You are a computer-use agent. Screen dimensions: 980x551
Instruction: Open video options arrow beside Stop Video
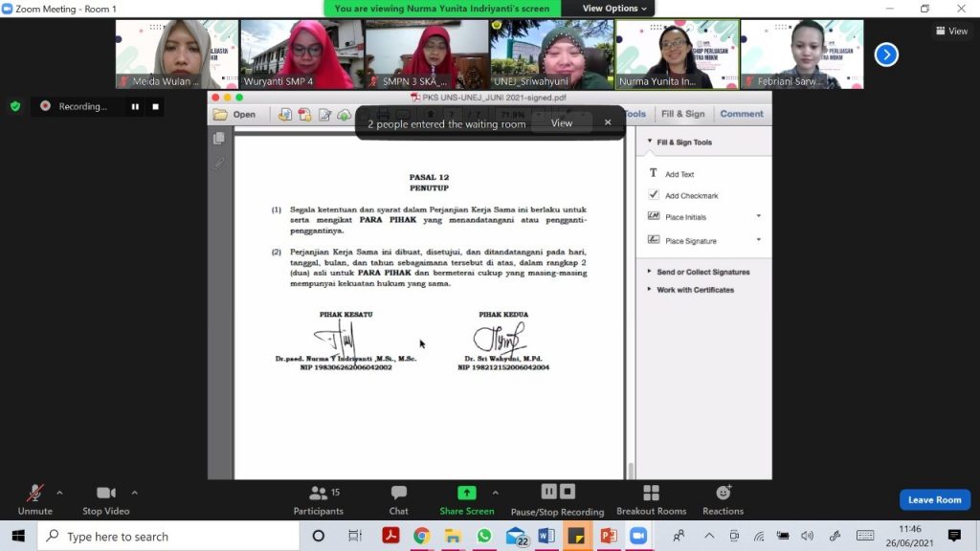134,493
